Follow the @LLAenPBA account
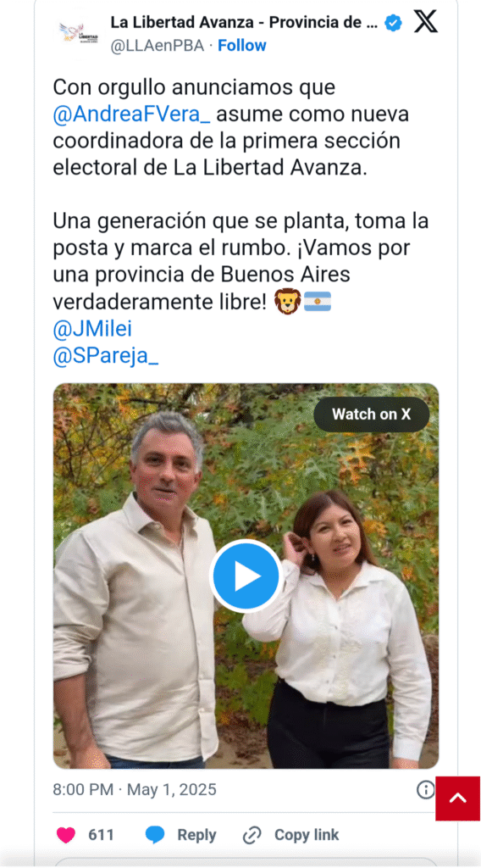Image resolution: width=481 pixels, height=868 pixels. click(241, 46)
